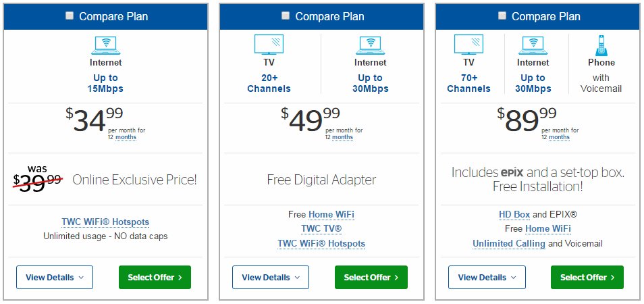The height and width of the screenshot is (304, 644).
Task: Click the Internet laptop icon in the $49.99 plan
Action: [370, 45]
